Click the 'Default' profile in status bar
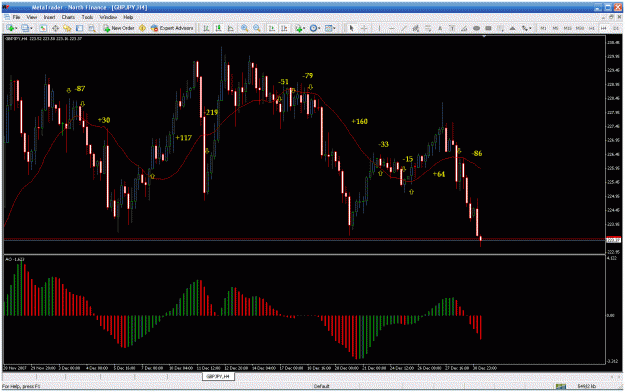This screenshot has height=392, width=625. (x=321, y=386)
